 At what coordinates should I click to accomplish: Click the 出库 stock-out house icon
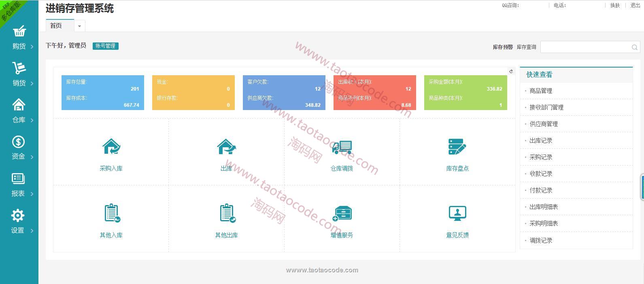[x=226, y=147]
